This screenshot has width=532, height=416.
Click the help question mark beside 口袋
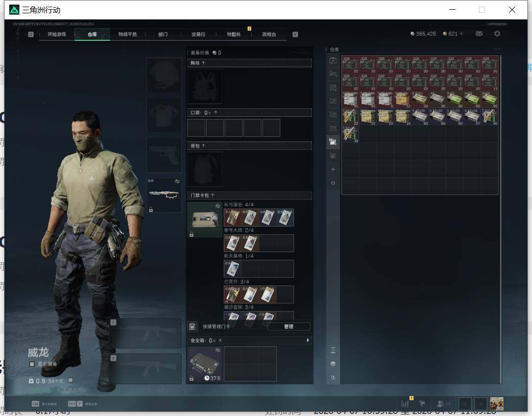click(215, 113)
